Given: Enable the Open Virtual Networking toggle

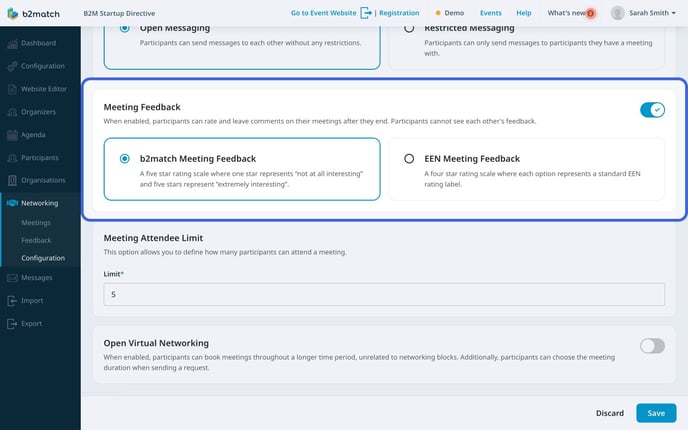Looking at the screenshot, I should pyautogui.click(x=652, y=346).
